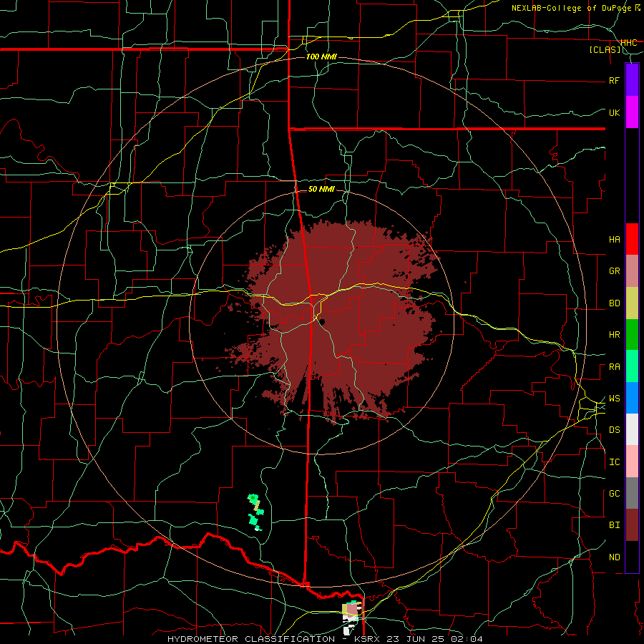644x644 pixels.
Task: Click the yellow BD legend swatch
Action: (x=632, y=303)
